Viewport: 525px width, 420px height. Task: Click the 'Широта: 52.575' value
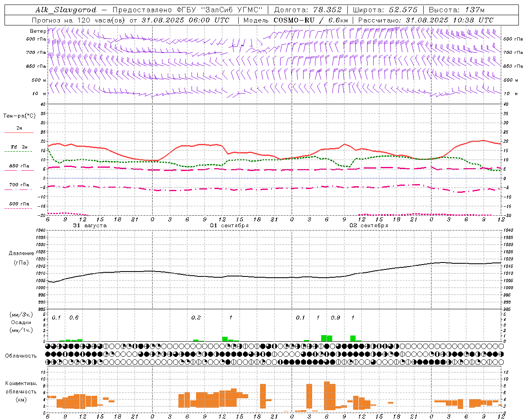(x=385, y=10)
